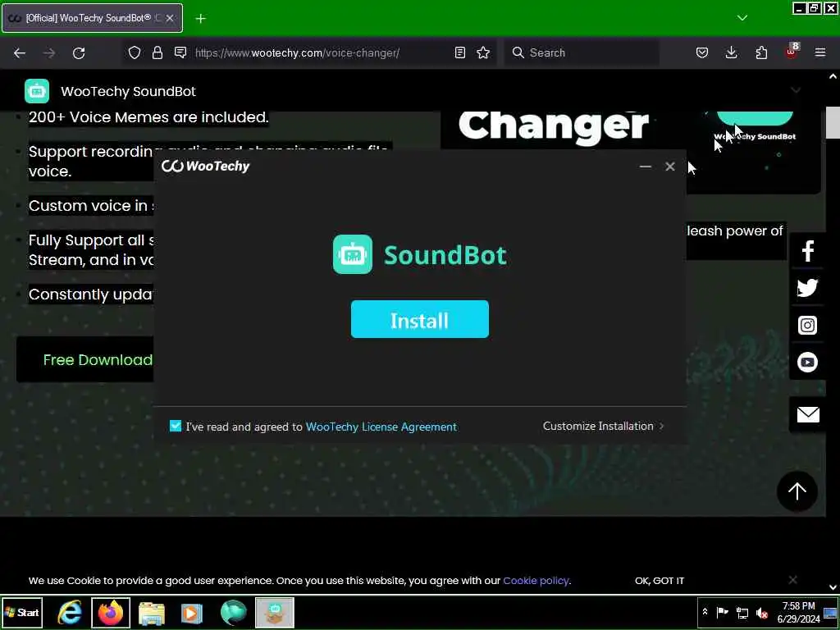Save page to Pocket icon
Image resolution: width=840 pixels, height=630 pixels.
tap(702, 52)
